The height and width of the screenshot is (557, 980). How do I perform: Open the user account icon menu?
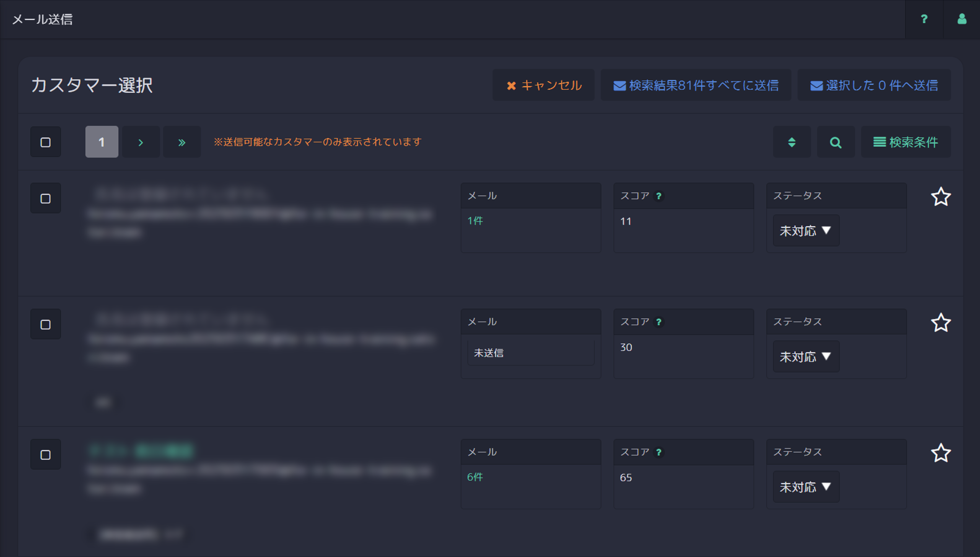coord(962,19)
